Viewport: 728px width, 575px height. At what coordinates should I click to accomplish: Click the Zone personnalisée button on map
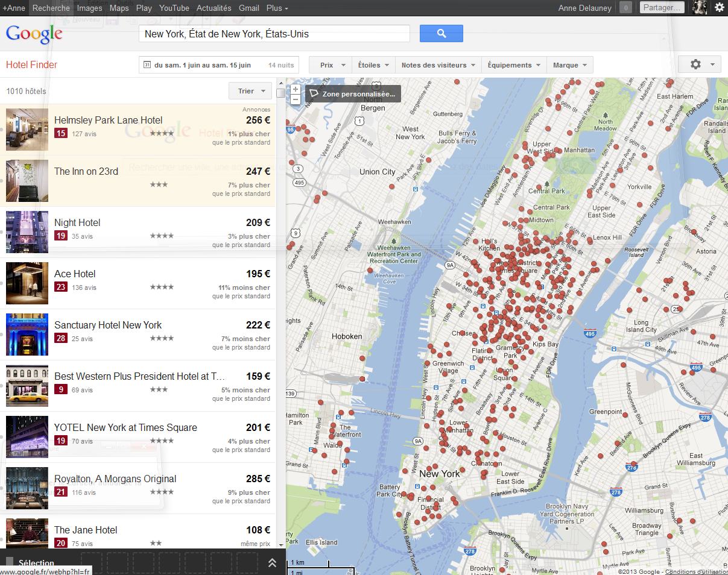coord(353,93)
